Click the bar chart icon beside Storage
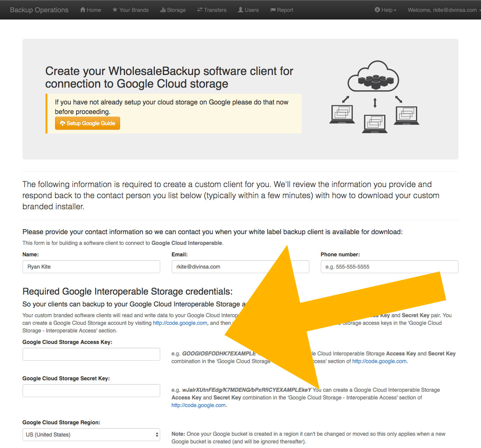Screen dimensions: 481x448 [163, 10]
